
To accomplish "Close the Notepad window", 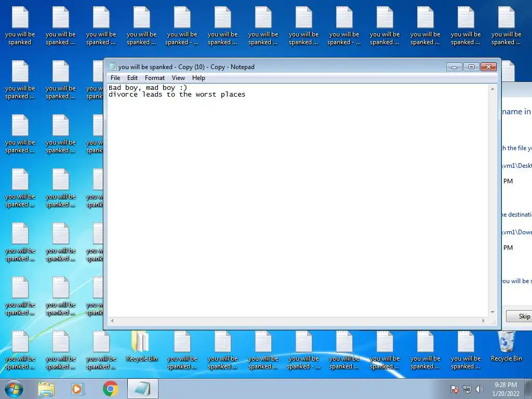I will [x=488, y=67].
